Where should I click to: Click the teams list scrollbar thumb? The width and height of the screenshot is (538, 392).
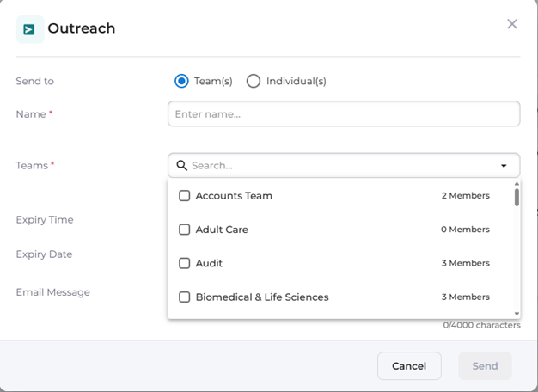(517, 198)
